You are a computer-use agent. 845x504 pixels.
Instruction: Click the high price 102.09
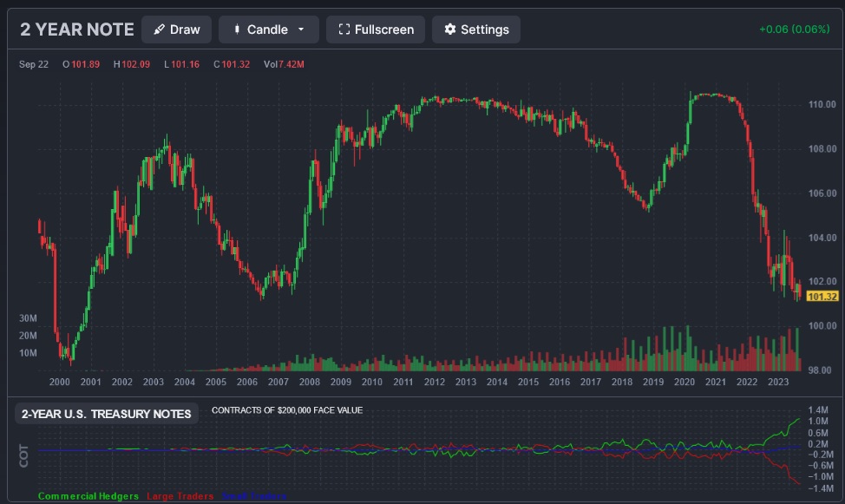pyautogui.click(x=136, y=64)
